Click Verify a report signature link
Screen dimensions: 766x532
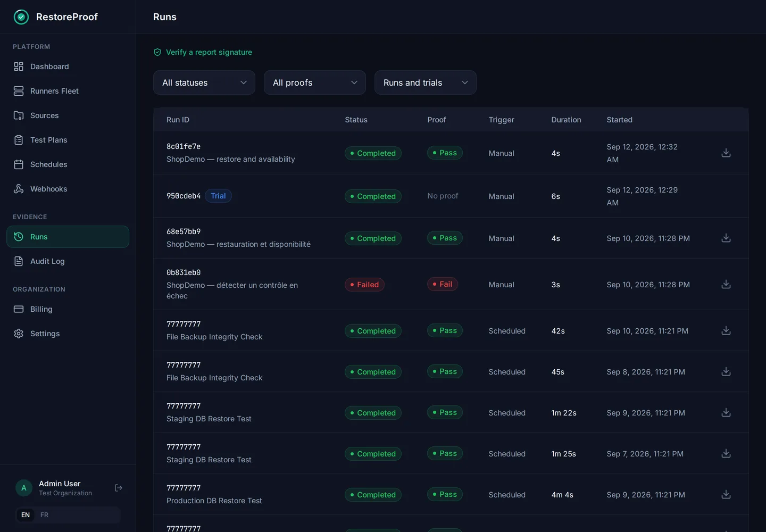(203, 52)
